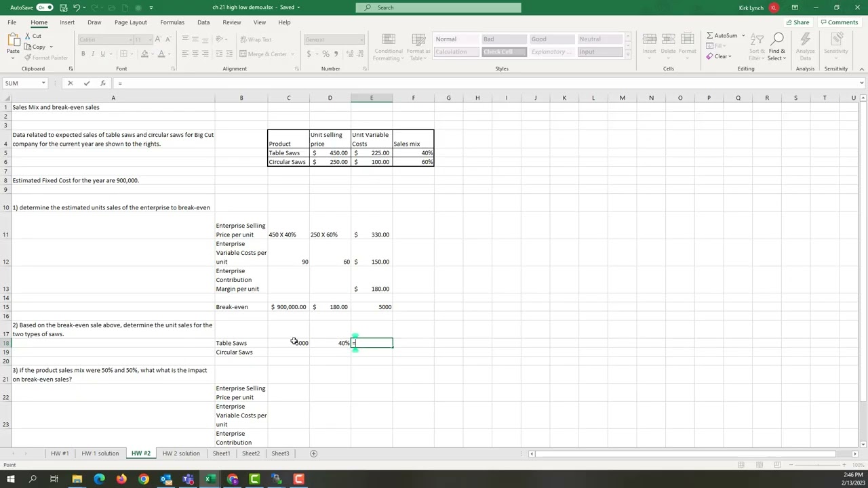Select Align Left icon
The image size is (868, 488).
[x=184, y=54]
